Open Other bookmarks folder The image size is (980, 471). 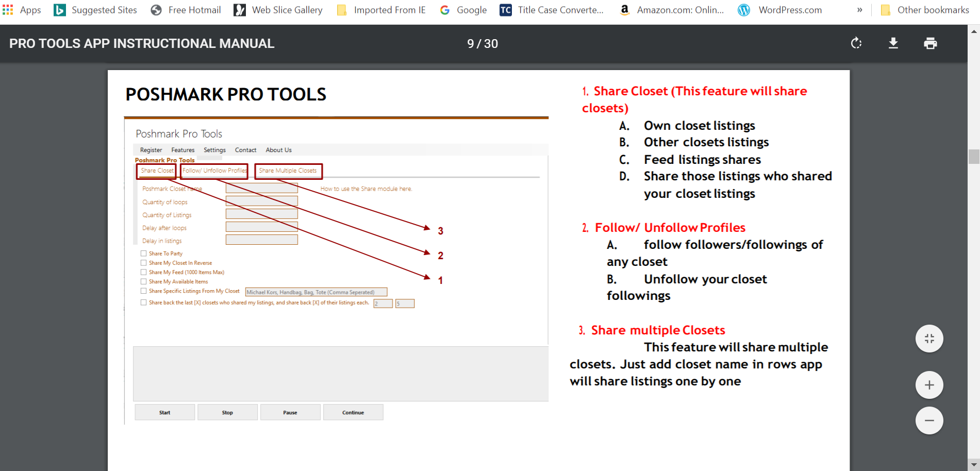click(x=925, y=10)
